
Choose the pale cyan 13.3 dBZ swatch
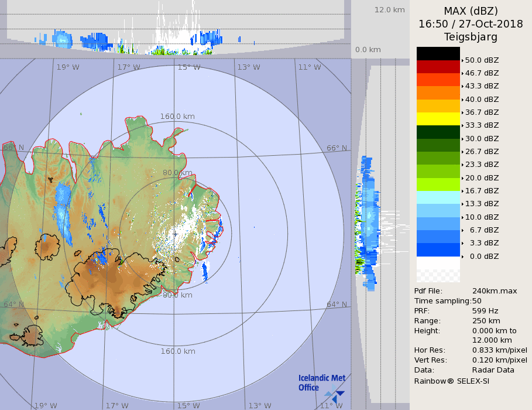(x=438, y=197)
